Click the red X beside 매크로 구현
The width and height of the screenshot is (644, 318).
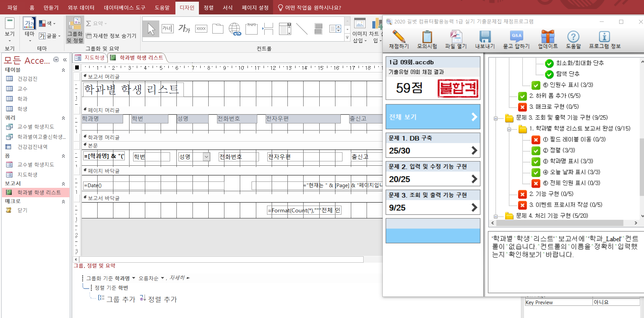tap(522, 107)
